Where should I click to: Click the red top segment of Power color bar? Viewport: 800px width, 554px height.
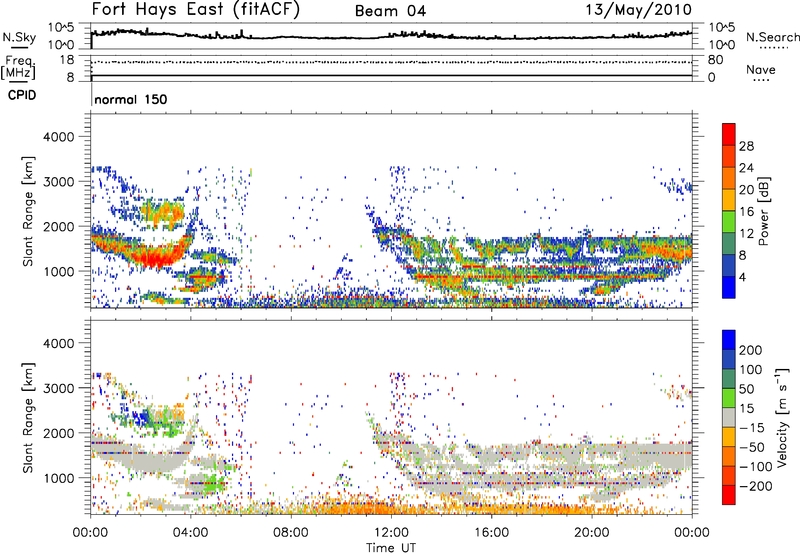coord(729,135)
